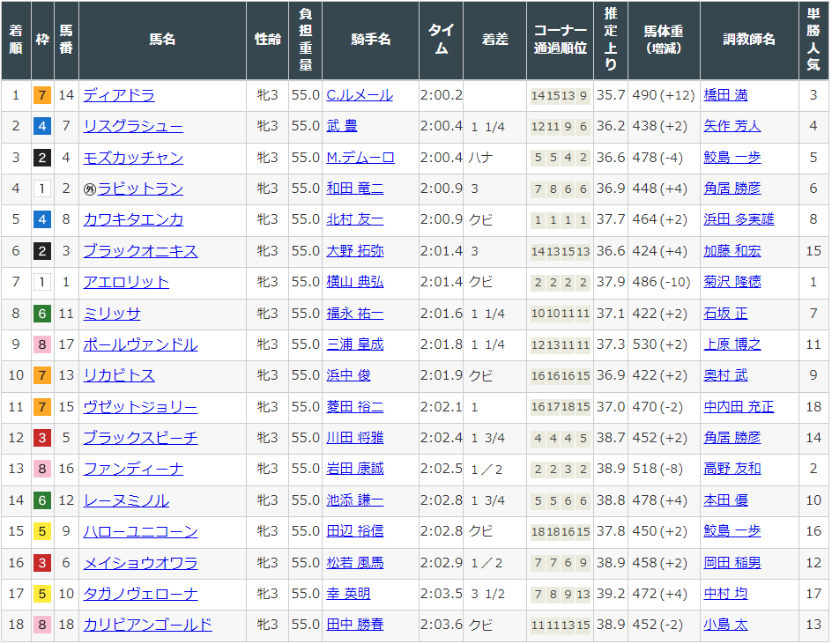View trainer 本田 優 profile
Image resolution: width=832 pixels, height=644 pixels.
pyautogui.click(x=725, y=500)
